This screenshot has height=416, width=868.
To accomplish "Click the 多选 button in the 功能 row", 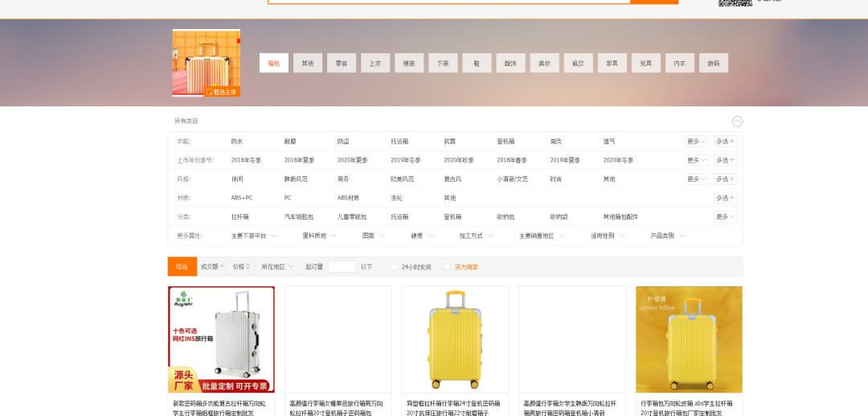I will 726,142.
